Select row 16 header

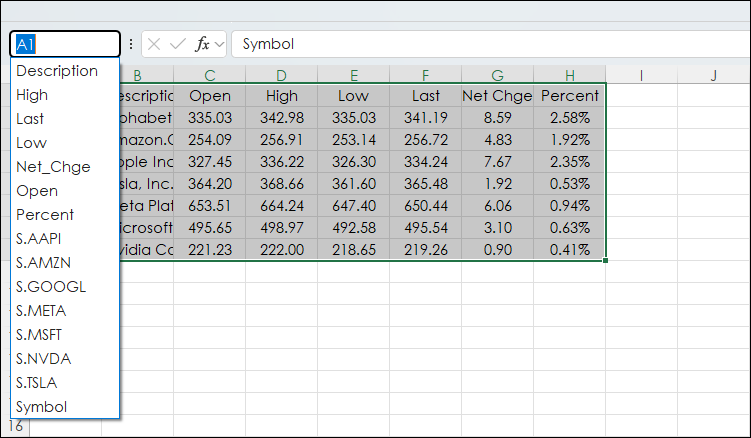tap(15, 426)
